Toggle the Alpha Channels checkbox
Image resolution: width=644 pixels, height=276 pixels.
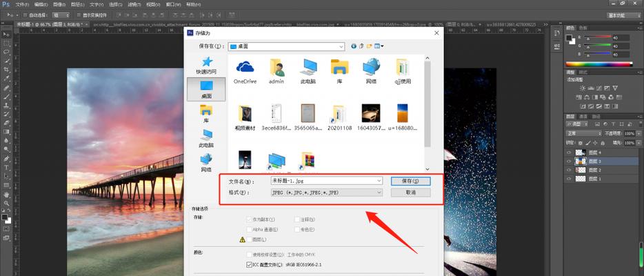249,229
